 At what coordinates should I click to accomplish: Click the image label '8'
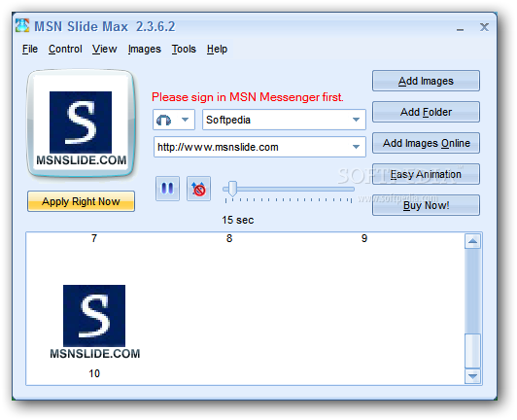pyautogui.click(x=229, y=238)
